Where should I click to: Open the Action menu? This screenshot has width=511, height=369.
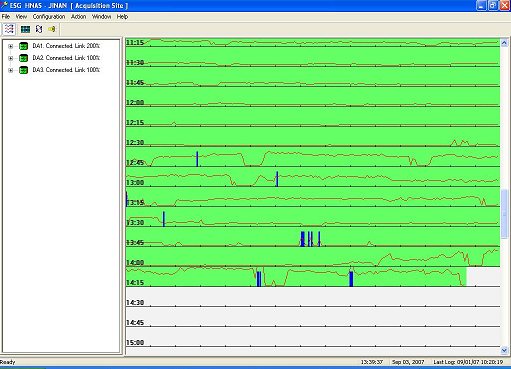click(x=78, y=17)
